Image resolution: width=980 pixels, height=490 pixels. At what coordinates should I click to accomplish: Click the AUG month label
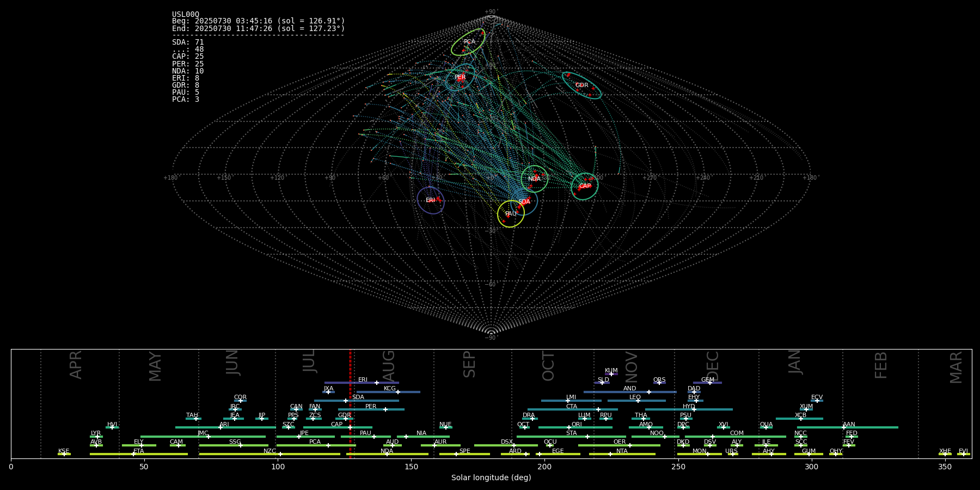pyautogui.click(x=389, y=365)
